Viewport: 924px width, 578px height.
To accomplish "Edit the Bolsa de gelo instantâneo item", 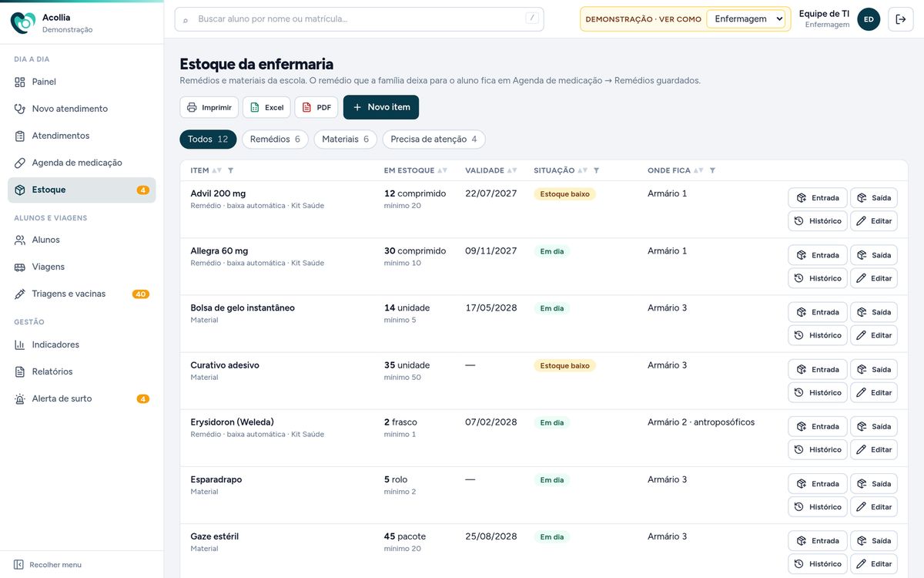I will point(874,335).
